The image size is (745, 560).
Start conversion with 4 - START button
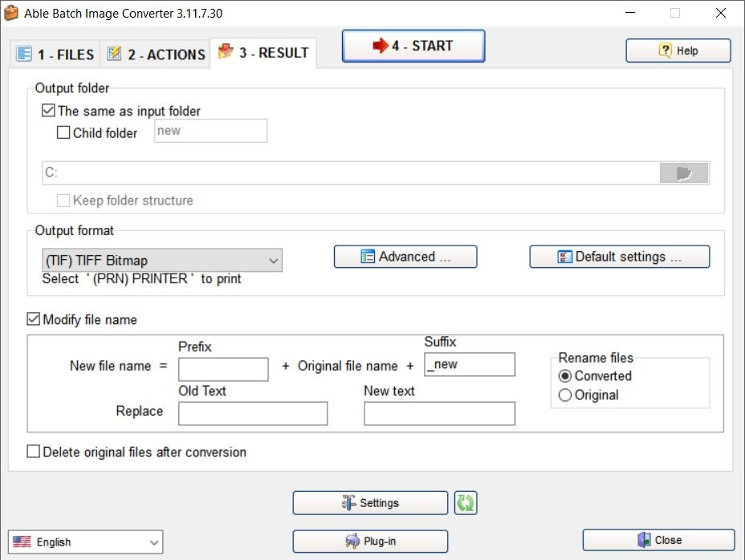click(413, 46)
